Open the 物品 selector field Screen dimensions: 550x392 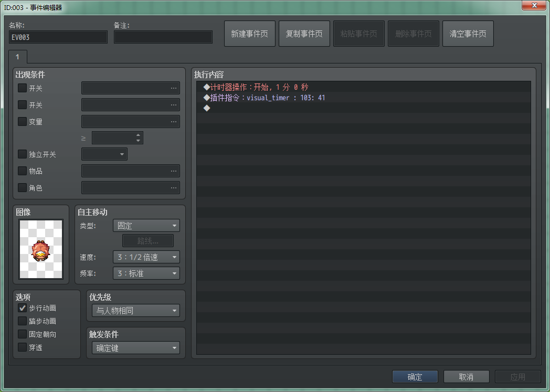coord(131,171)
